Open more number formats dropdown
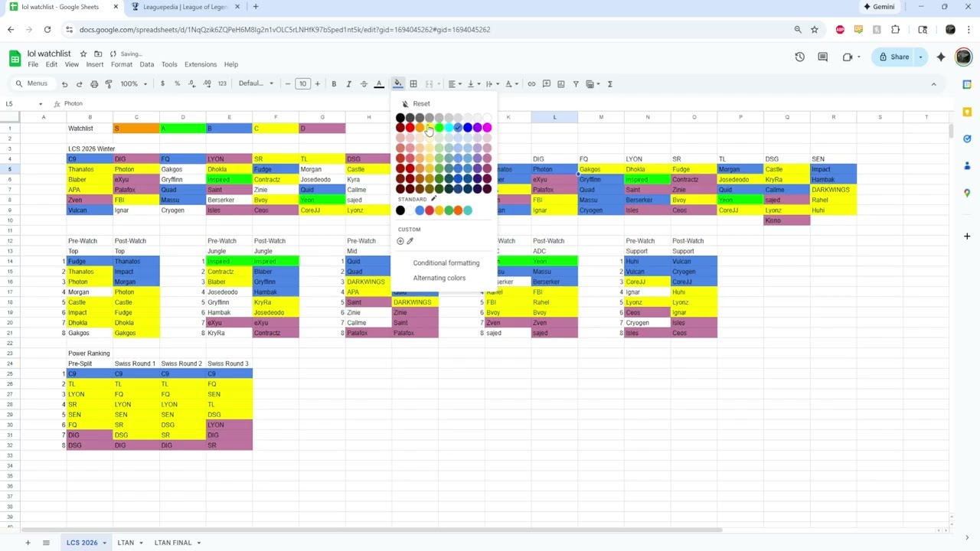This screenshot has width=980, height=551. tap(222, 84)
